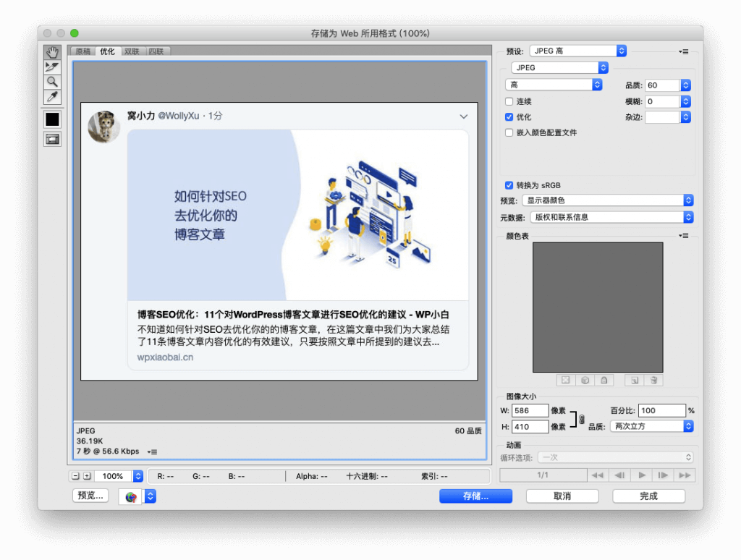Open the JPEG file format dropdown
Screen dimensions: 741x560
click(559, 67)
